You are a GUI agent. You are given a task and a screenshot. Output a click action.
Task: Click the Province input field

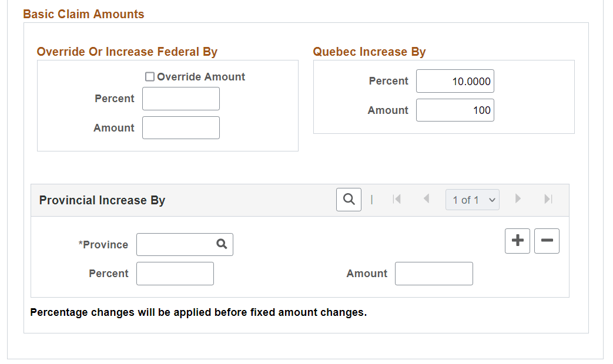pos(173,244)
